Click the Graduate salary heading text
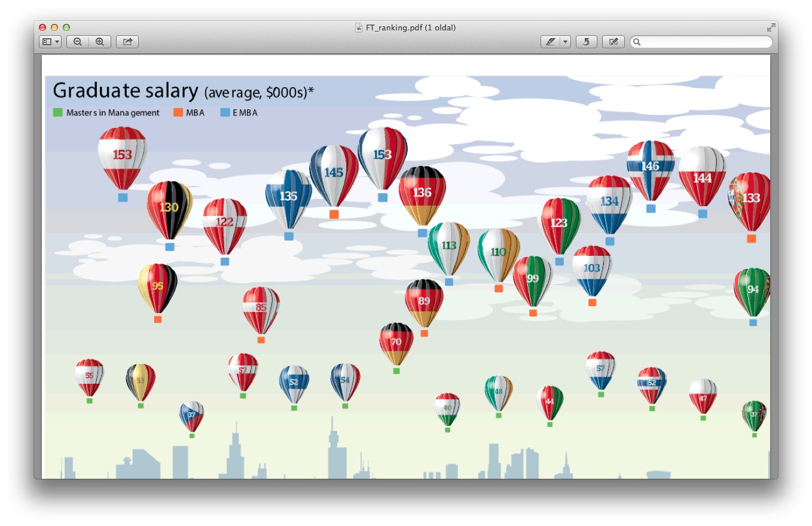 [126, 91]
